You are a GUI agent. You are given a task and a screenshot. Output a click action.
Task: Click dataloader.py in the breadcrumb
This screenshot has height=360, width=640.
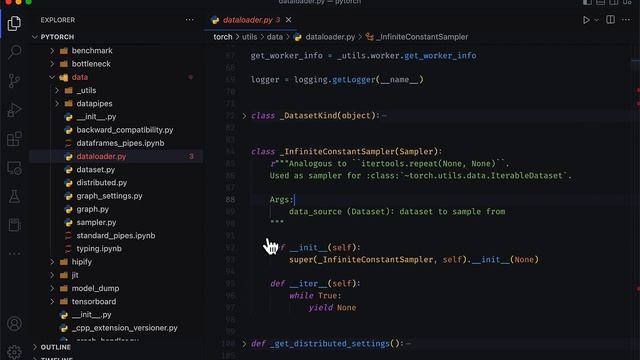330,37
